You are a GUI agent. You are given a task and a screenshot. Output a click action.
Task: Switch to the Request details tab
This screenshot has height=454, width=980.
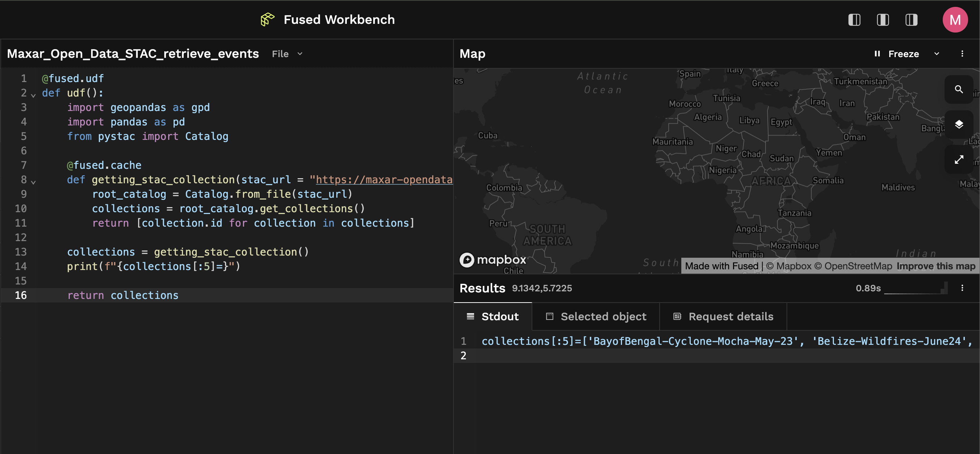pos(723,316)
